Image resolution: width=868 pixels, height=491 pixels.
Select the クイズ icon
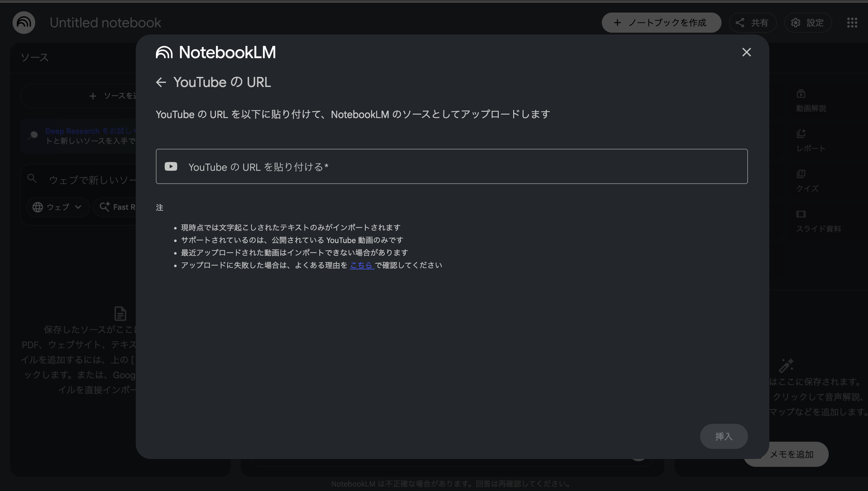[x=801, y=174]
